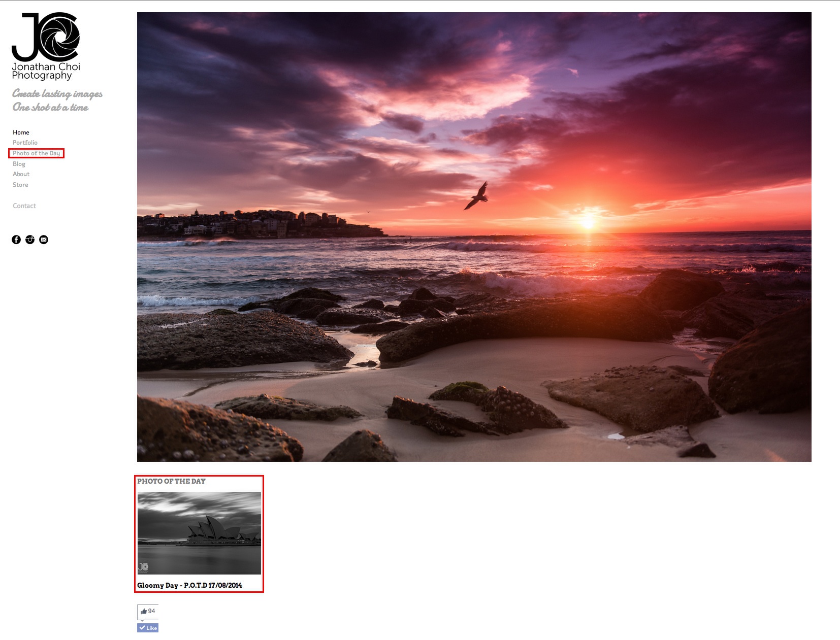
Task: Visit the Store page
Action: coord(20,185)
